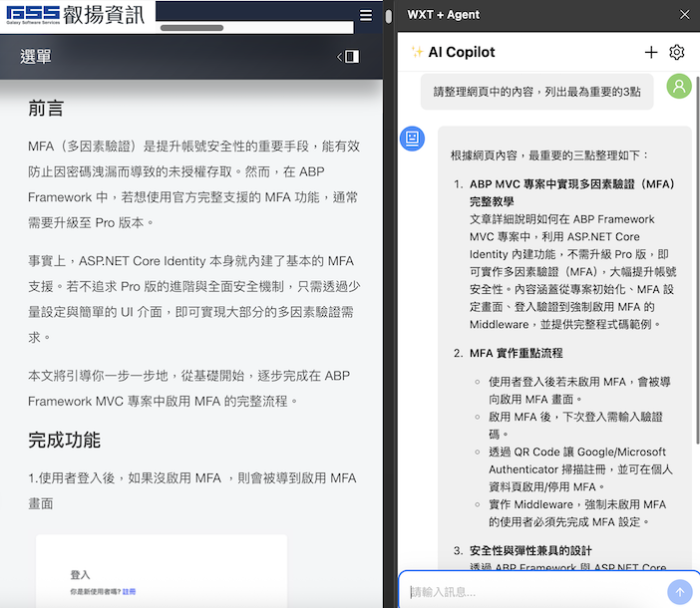Click list item '1.使用者登入後'
The height and width of the screenshot is (608, 700).
point(192,490)
